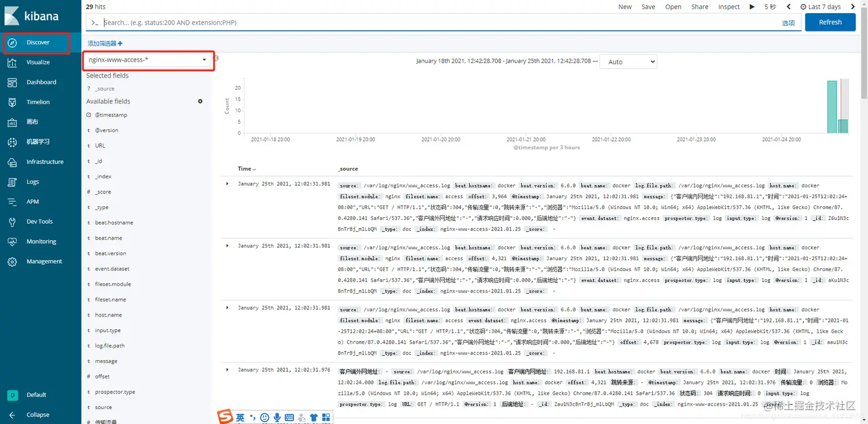Image resolution: width=868 pixels, height=424 pixels.
Task: Click the 选项 options link
Action: pyautogui.click(x=788, y=23)
